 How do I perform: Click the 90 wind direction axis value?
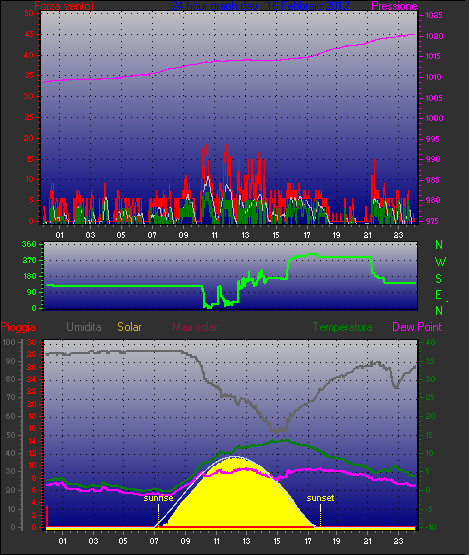point(32,292)
